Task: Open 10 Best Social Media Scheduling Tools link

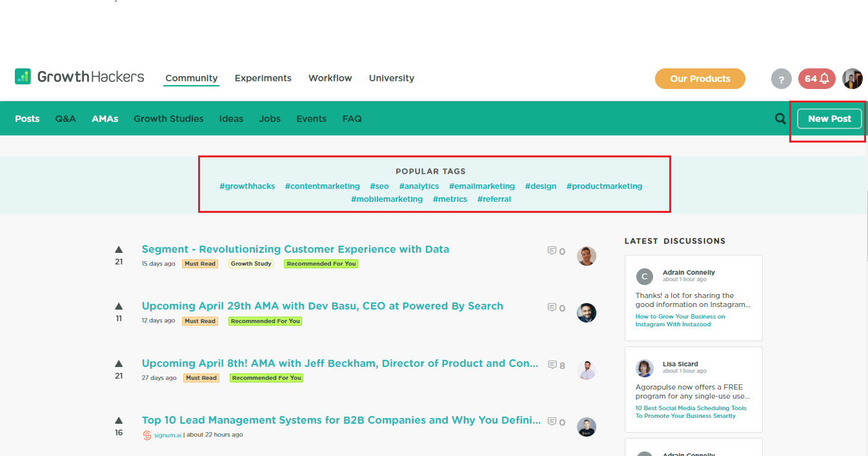Action: coord(691,412)
